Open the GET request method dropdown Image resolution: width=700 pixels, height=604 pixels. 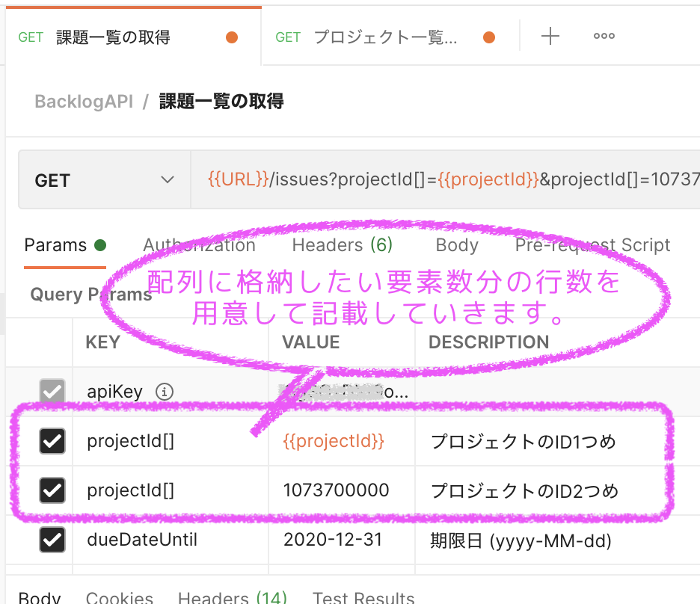[104, 179]
